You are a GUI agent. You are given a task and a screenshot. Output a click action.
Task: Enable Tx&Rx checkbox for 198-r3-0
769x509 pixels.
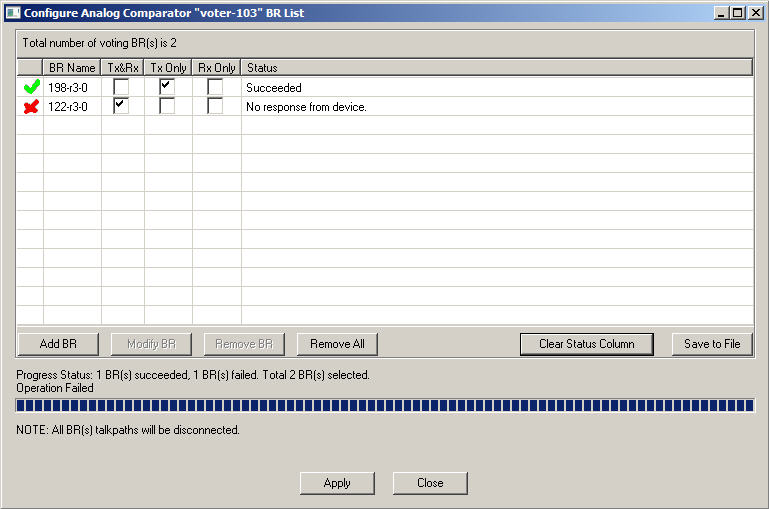coord(121,88)
